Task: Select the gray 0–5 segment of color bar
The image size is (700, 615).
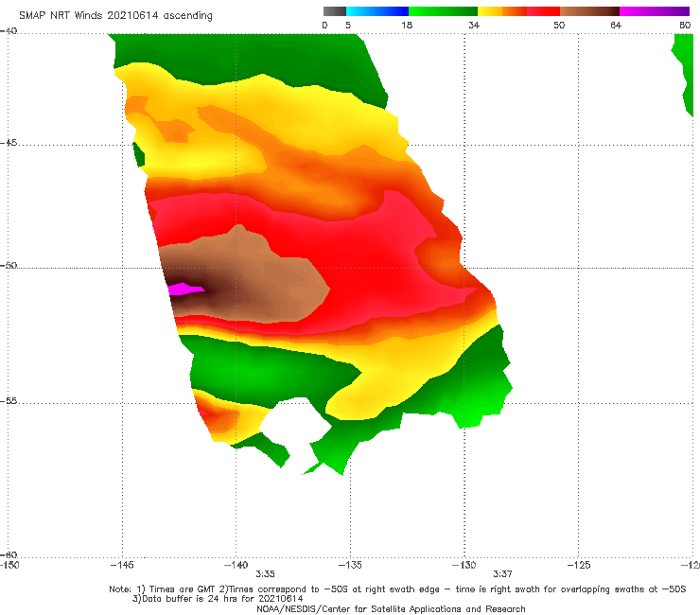Action: pyautogui.click(x=335, y=11)
